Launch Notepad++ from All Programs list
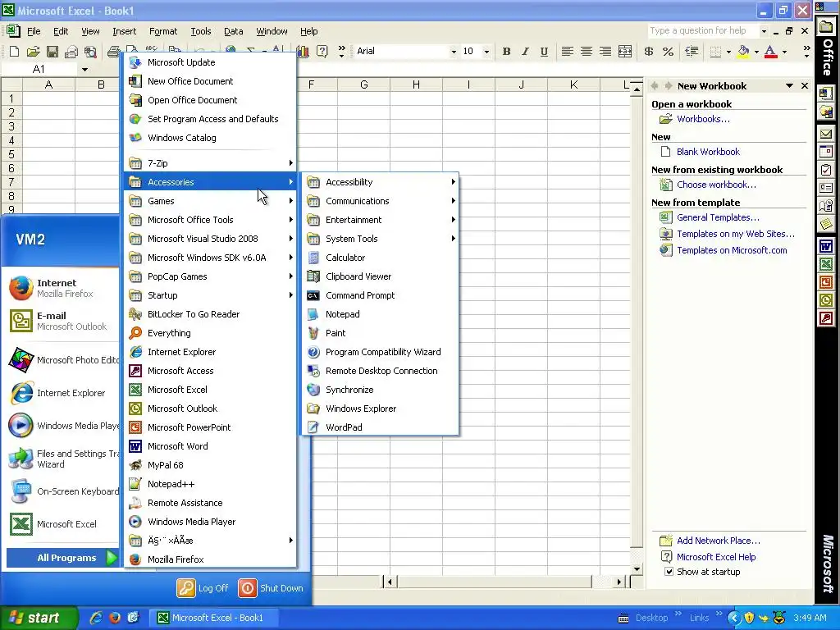The image size is (840, 630). click(211, 484)
